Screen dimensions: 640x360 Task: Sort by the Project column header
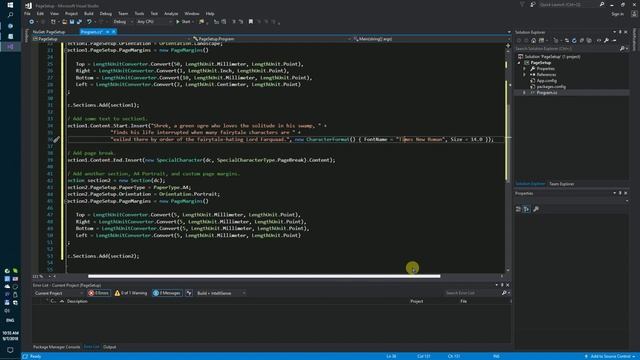pos(416,301)
